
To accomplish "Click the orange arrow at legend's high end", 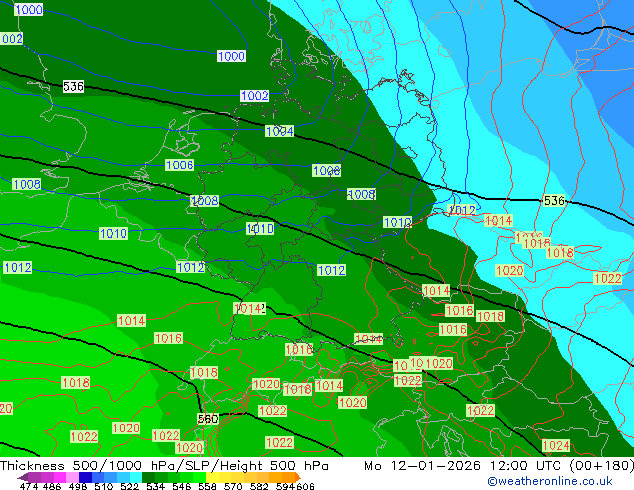I will (298, 477).
